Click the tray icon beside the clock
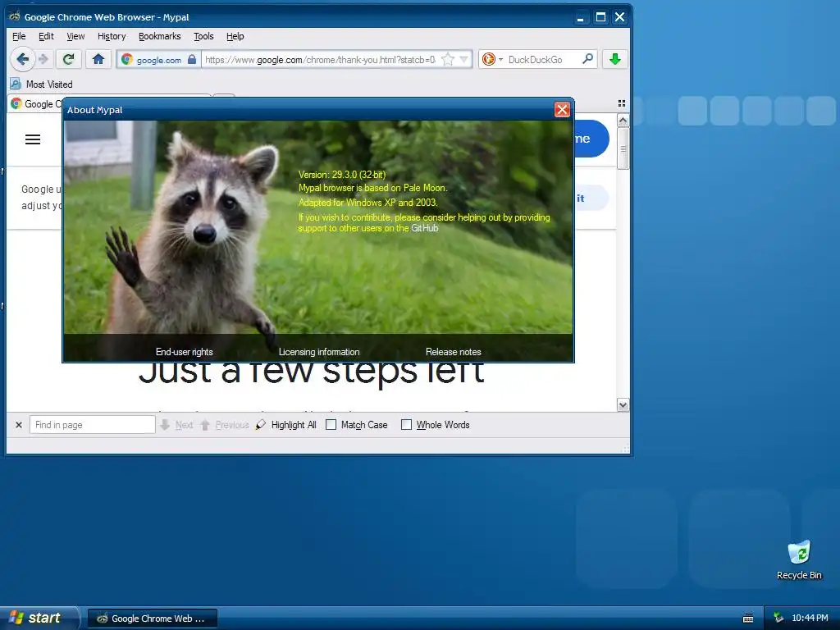Screen dimensions: 840x630 (x=778, y=619)
